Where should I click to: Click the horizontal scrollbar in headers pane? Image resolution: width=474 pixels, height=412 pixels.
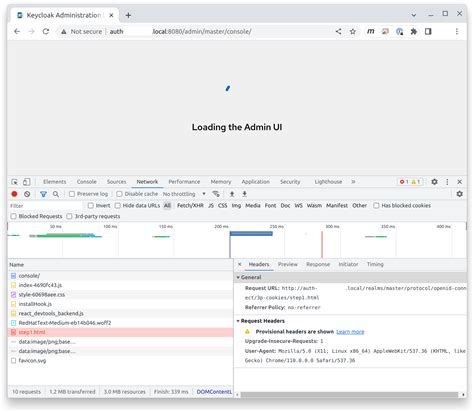point(349,395)
